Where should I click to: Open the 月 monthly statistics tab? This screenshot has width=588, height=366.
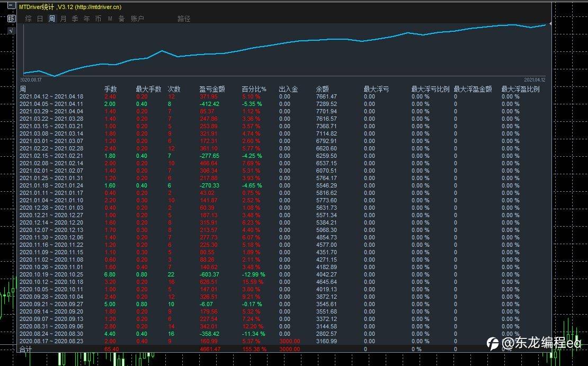(x=64, y=19)
